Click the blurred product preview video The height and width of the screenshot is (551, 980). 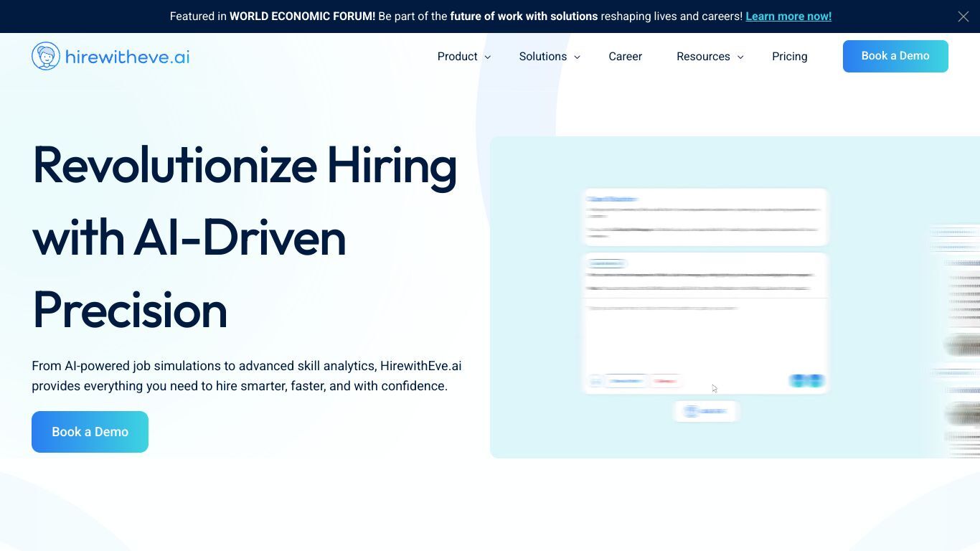[735, 297]
